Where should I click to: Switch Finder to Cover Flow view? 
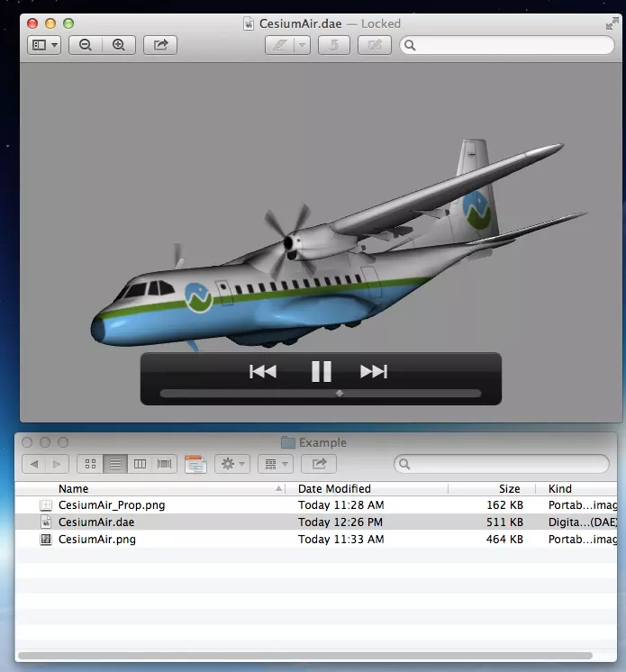tap(164, 464)
